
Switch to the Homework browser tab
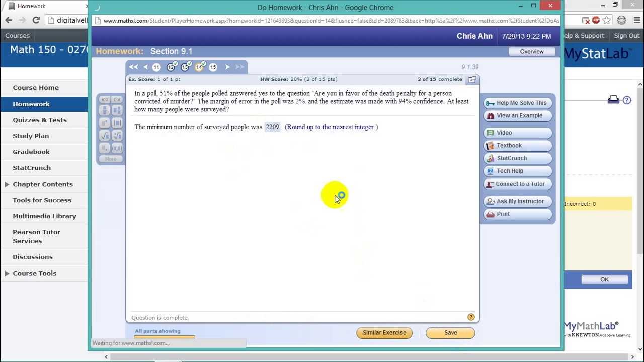point(45,6)
